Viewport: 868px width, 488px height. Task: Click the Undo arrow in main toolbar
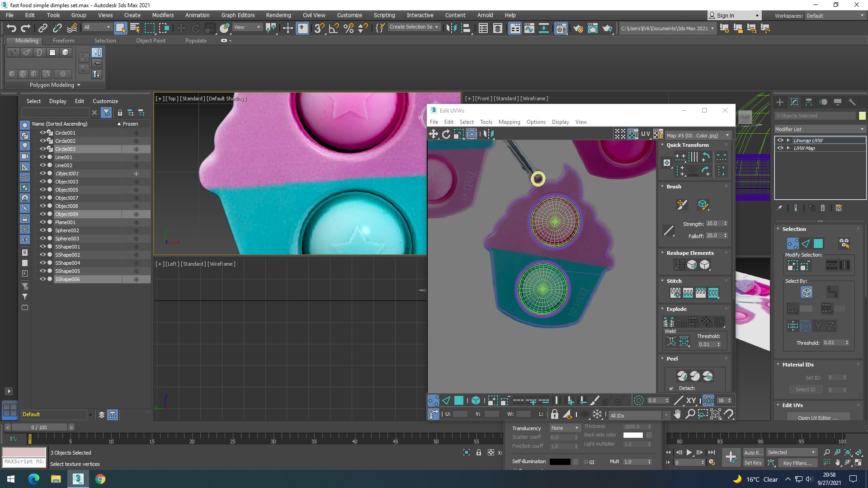coord(11,28)
